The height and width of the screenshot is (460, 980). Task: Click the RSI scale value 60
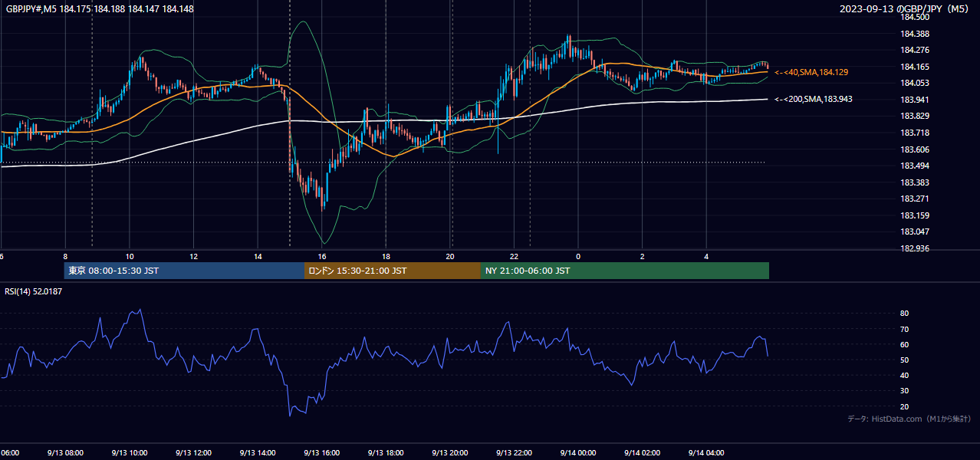[x=905, y=344]
